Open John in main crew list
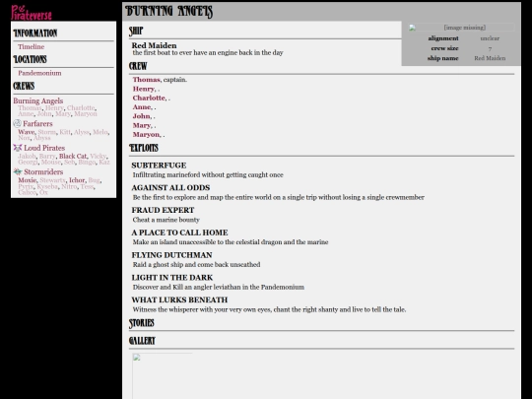532x399 pixels. [141, 116]
